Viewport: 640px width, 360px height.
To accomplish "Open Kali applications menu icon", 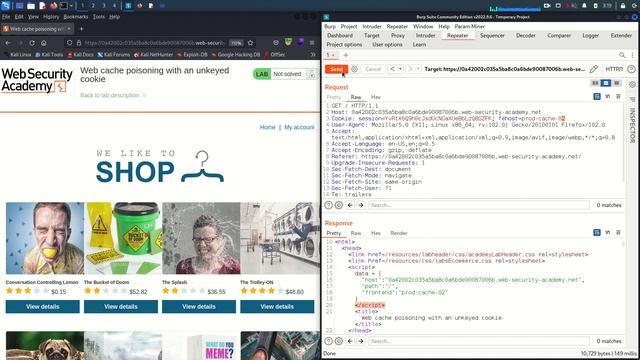I will (x=5, y=6).
